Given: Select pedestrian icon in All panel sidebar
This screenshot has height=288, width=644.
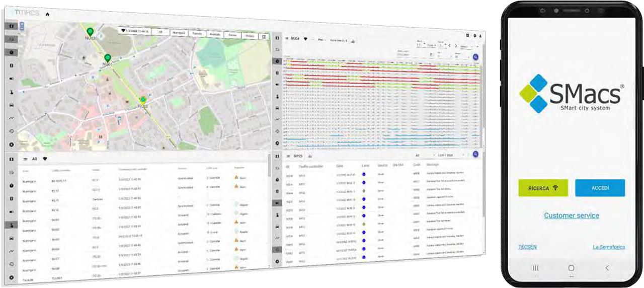Looking at the screenshot, I should [x=11, y=225].
